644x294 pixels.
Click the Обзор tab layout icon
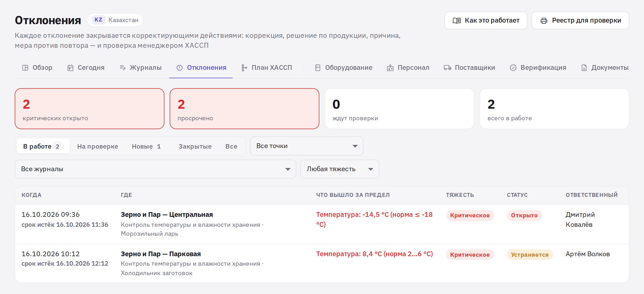25,68
